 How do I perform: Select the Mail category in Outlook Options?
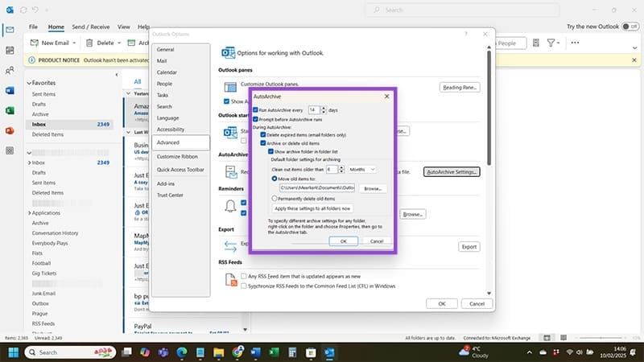click(x=162, y=61)
